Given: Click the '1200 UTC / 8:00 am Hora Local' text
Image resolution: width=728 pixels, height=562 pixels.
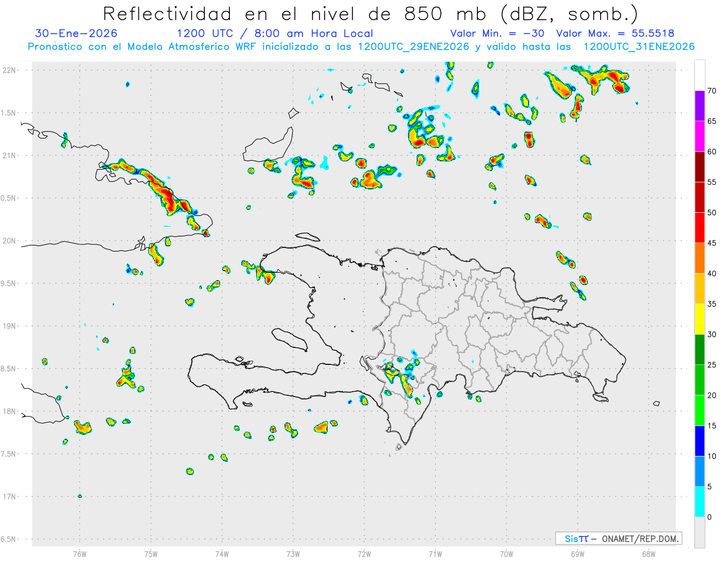Looking at the screenshot, I should tap(275, 33).
